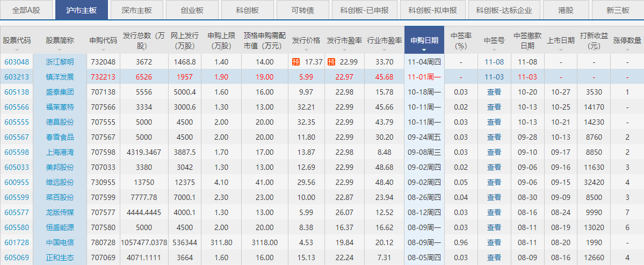Open stock code 605566 link
This screenshot has width=644, height=265.
tap(17, 107)
